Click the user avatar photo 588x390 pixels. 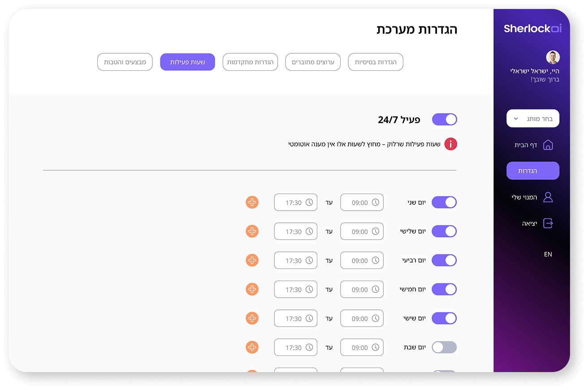(x=553, y=57)
